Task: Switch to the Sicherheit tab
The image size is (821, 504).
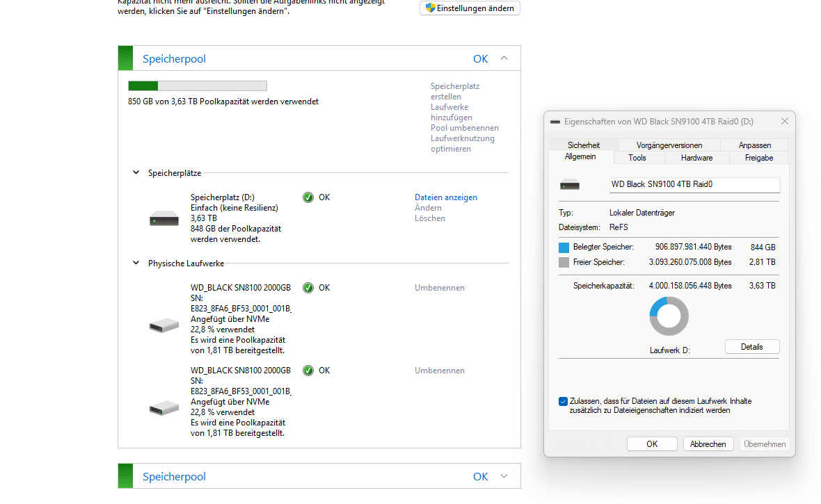Action: click(583, 145)
